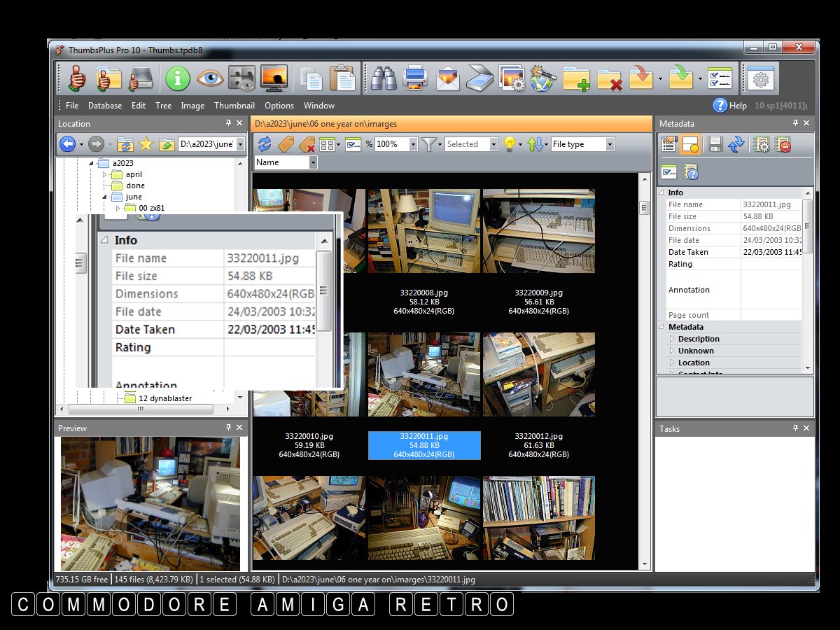Click the favorites star icon in Location
Viewport: 840px width, 630px height.
point(146,144)
